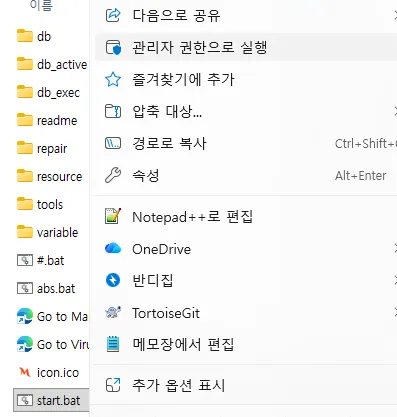Viewport: 397px width, 417px height.
Task: Click the Ctrl+Shift shortcut hint text
Action: pyautogui.click(x=366, y=144)
